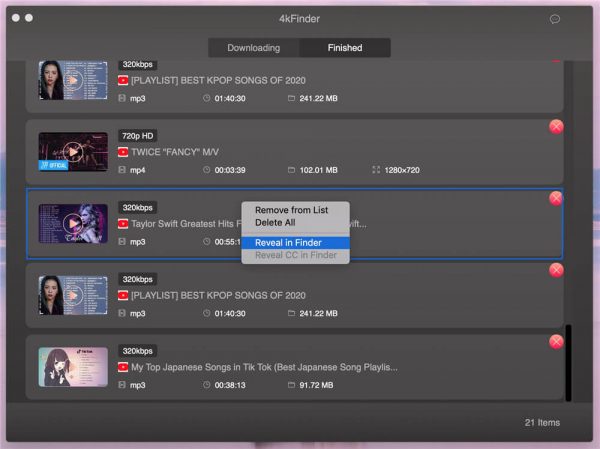Choose Remove from List in context menu

coord(292,210)
